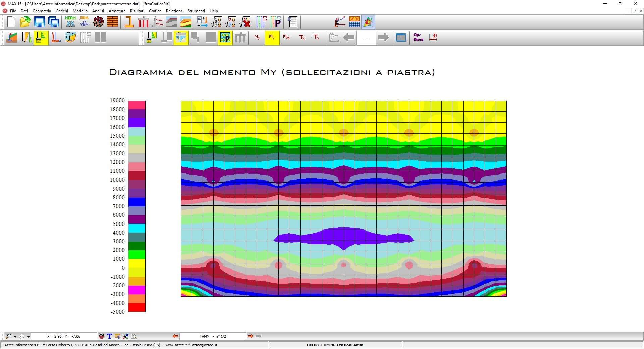Expand the zoom tool dropdown arrow
644x349 pixels.
click(x=15, y=337)
